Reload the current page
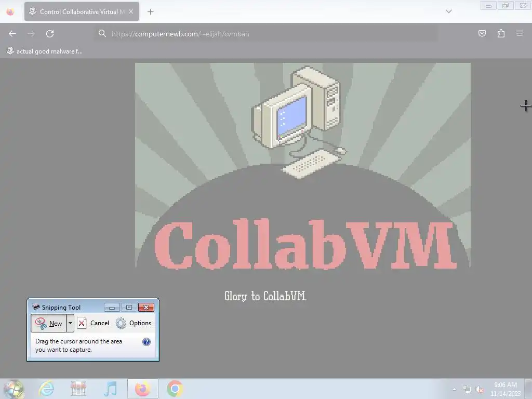The image size is (532, 399). (x=50, y=34)
